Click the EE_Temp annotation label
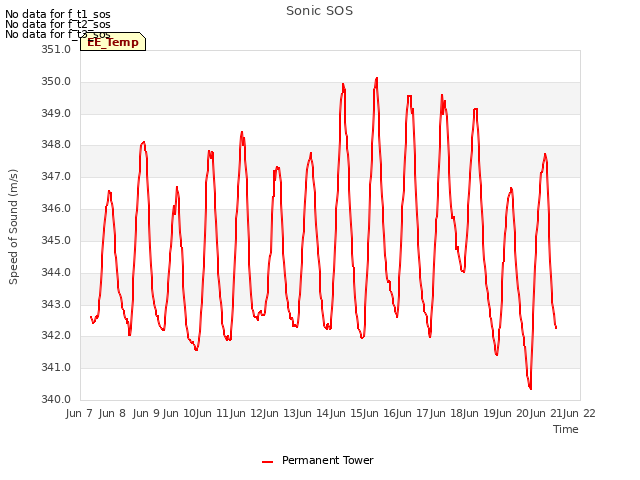The height and width of the screenshot is (480, 640). (x=113, y=42)
